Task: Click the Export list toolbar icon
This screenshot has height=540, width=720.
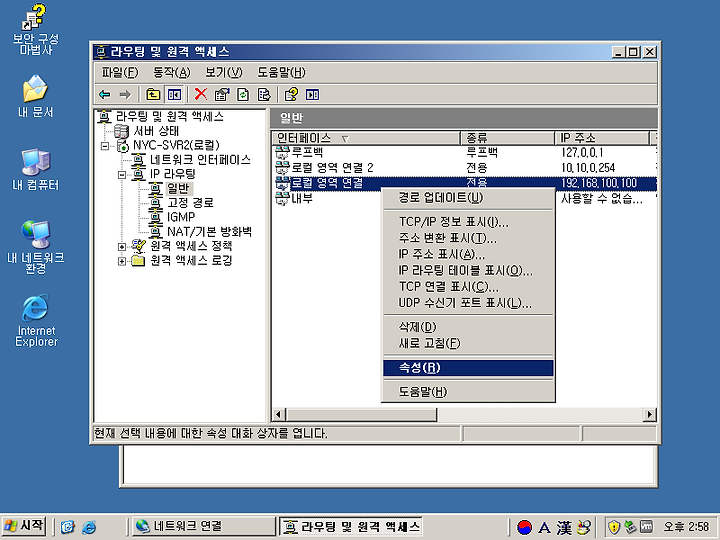Action: (264, 95)
